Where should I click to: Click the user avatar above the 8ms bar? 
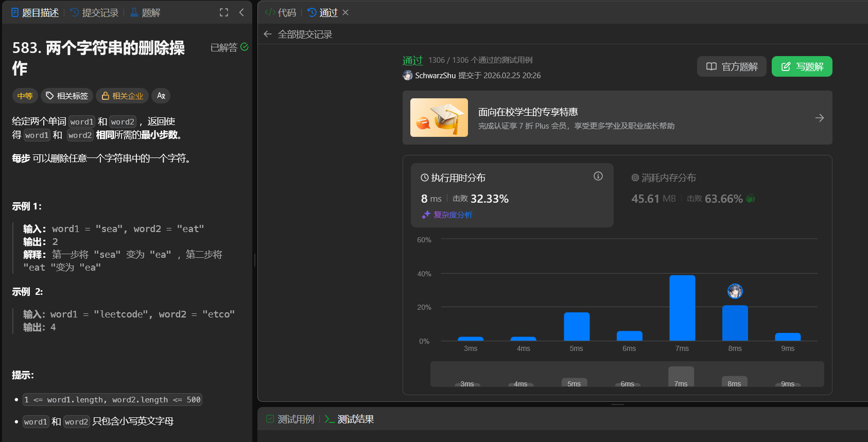(735, 291)
